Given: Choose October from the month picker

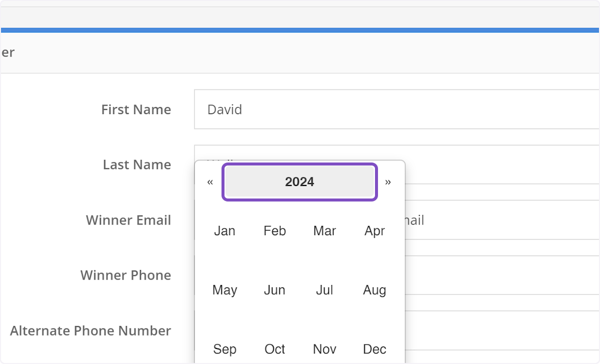Looking at the screenshot, I should coord(274,349).
